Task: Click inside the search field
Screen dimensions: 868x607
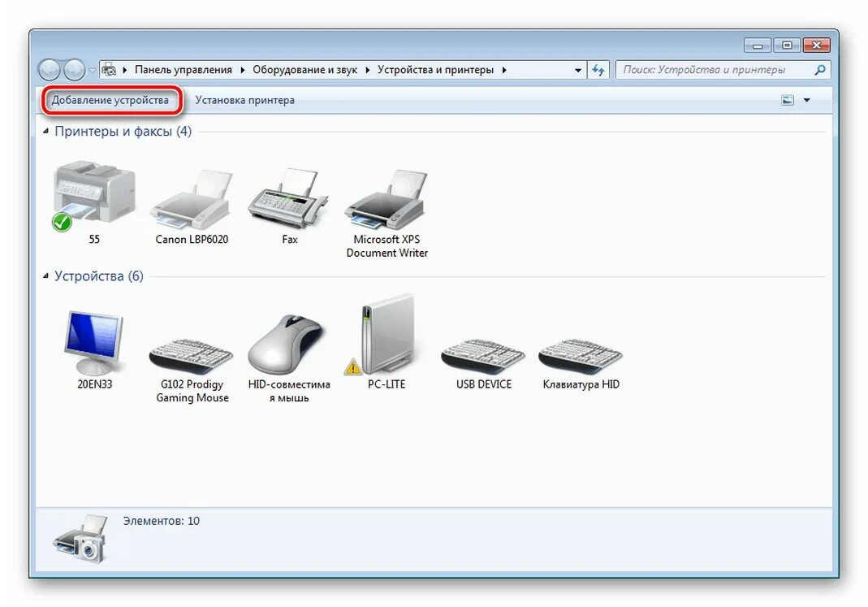Action: (x=715, y=69)
